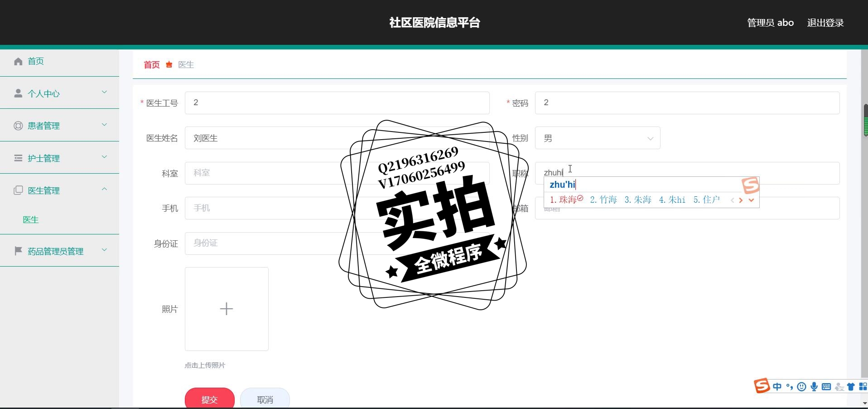Select candidate 1 珠海

pos(566,200)
